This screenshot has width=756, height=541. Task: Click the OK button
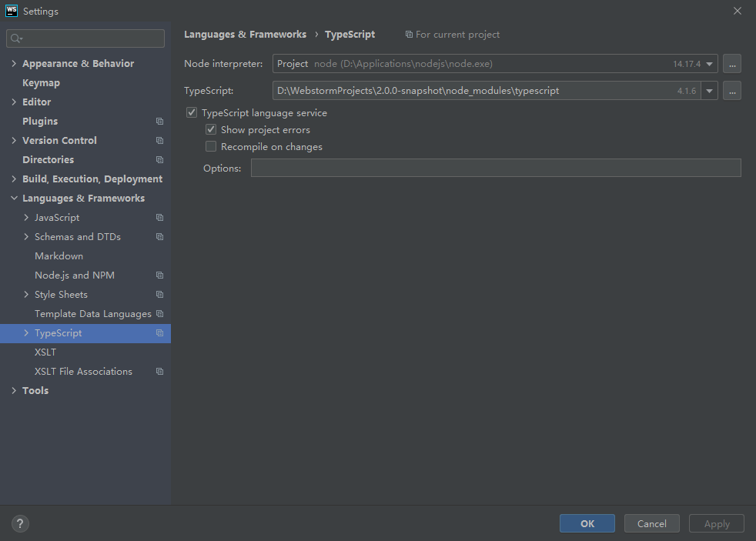tap(587, 523)
